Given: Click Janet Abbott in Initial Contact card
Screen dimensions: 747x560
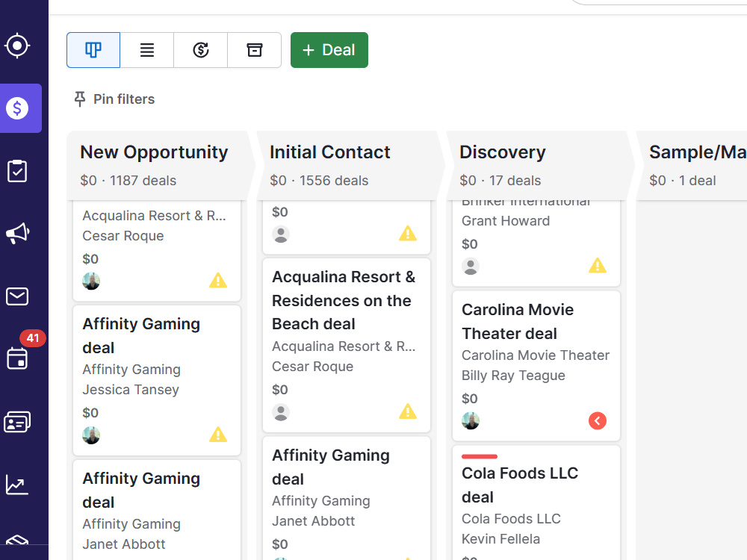Looking at the screenshot, I should [x=314, y=521].
